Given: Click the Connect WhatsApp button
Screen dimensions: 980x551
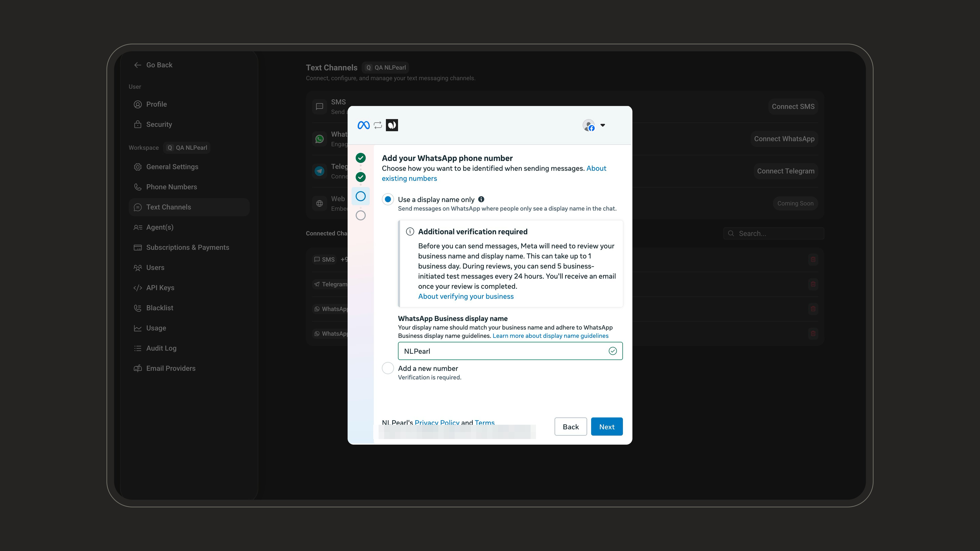Looking at the screenshot, I should coord(784,139).
